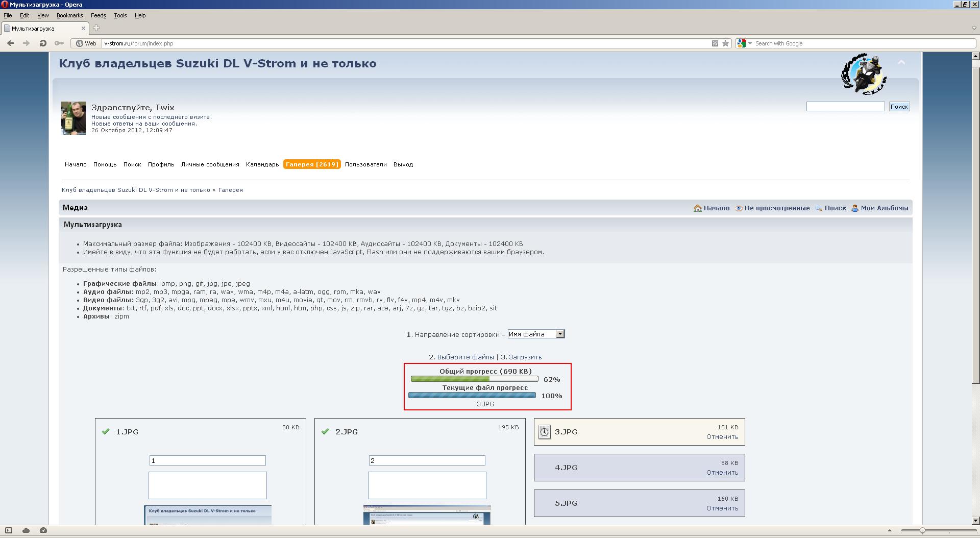
Task: Open the Opera Link cloud icon
Action: [x=26, y=530]
